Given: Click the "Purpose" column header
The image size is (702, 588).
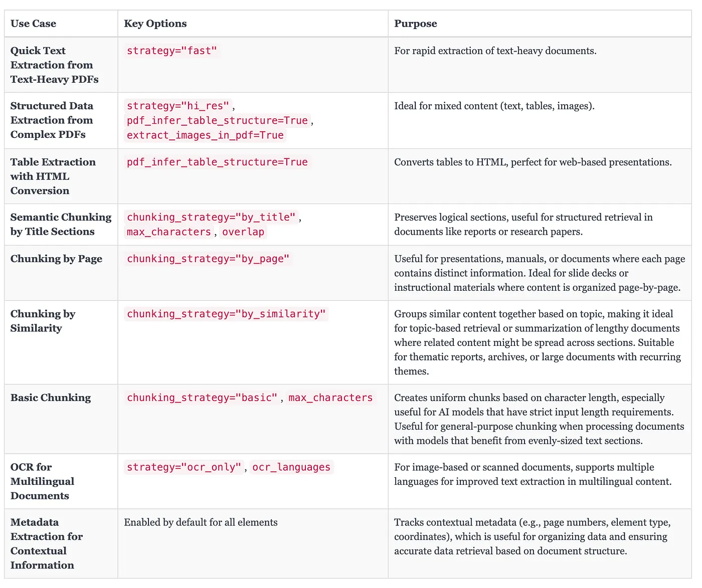Looking at the screenshot, I should 415,24.
